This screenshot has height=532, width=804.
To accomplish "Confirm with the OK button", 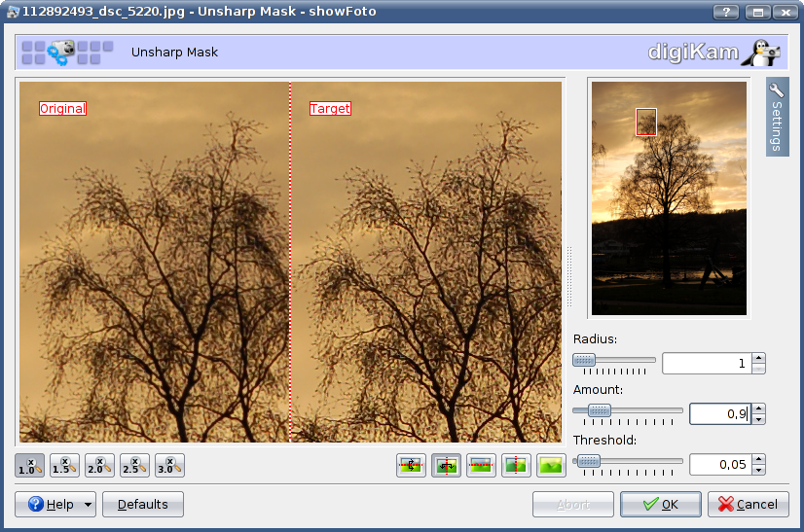I will [x=661, y=505].
